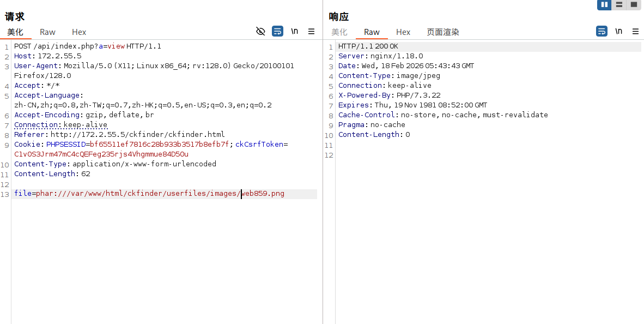644x324 pixels.
Task: Click the ckCsrfToken value C1v0S3Jrm47mC4cQEFeg line
Action: pyautogui.click(x=101, y=154)
